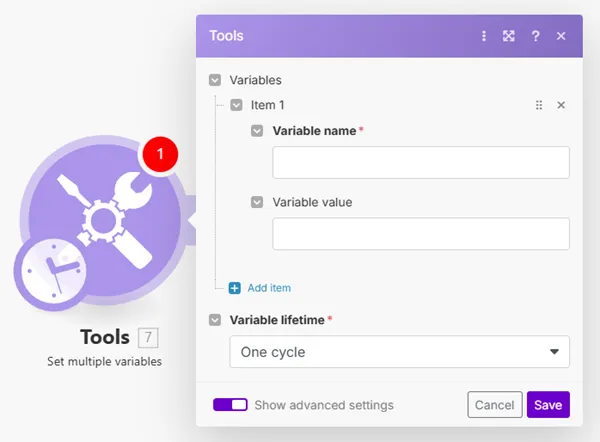Click the Set multiple variables caption
Viewport: 600px width, 442px height.
pyautogui.click(x=104, y=361)
